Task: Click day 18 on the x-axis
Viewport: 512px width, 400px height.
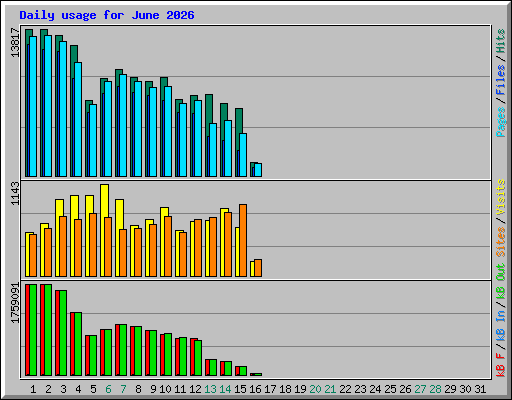Action: coord(285,389)
